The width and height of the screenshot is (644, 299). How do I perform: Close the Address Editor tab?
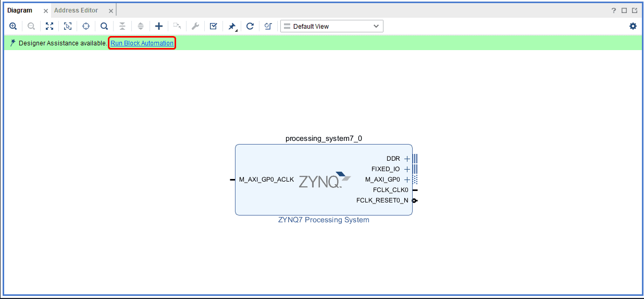pos(111,11)
